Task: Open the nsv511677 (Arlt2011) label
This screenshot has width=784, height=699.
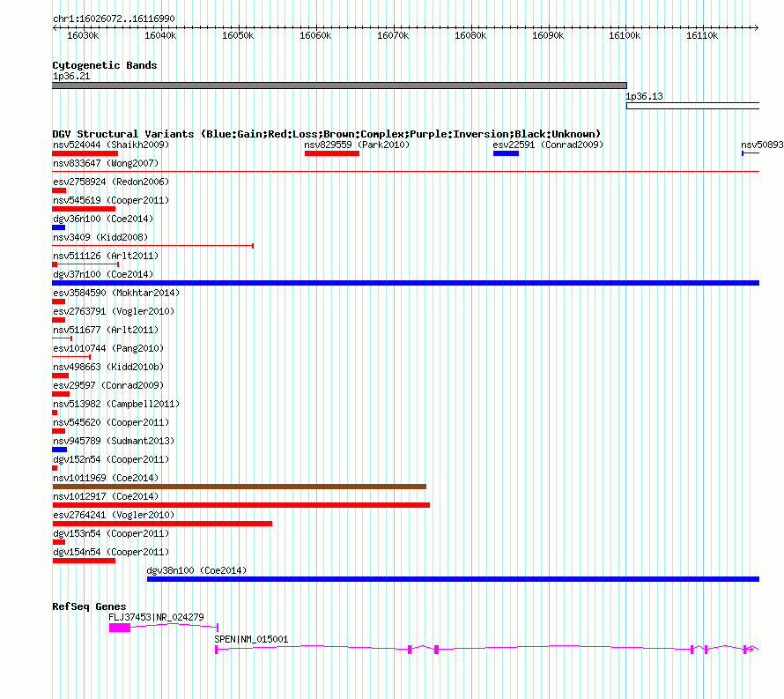Action: click(x=106, y=330)
